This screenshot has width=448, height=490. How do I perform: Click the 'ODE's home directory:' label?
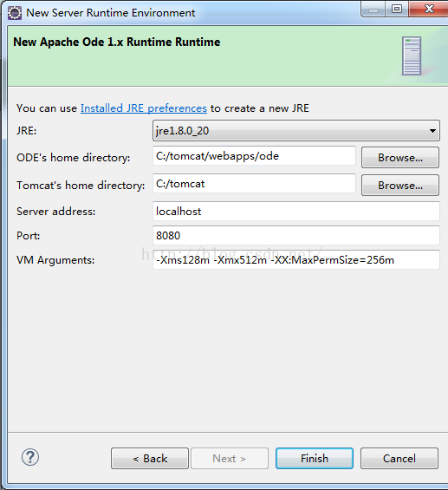[x=74, y=158]
